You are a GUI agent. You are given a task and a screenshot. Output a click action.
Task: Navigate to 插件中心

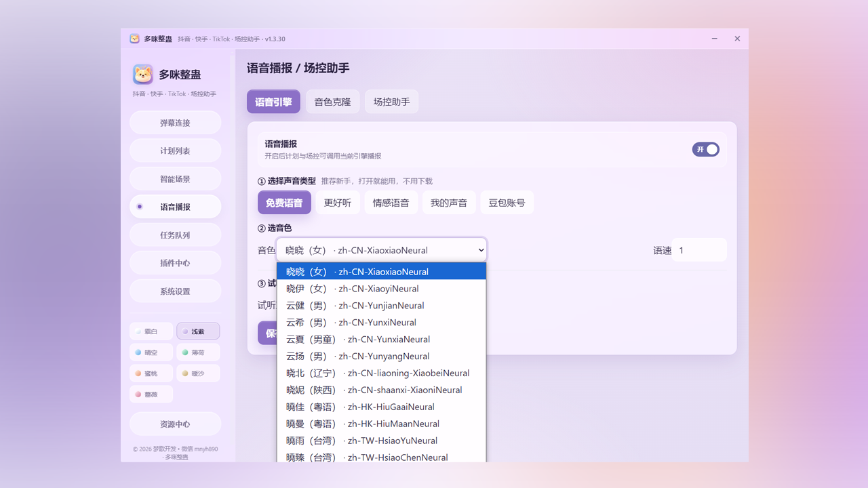point(176,263)
